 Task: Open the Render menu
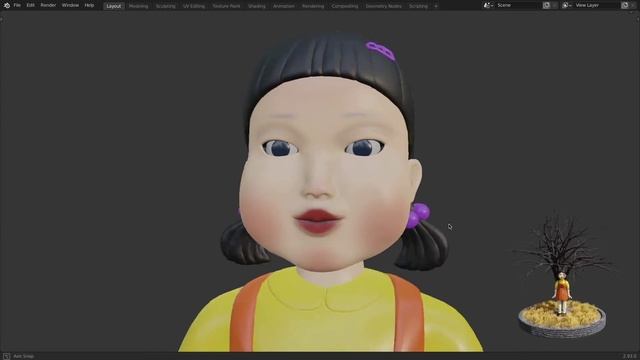tap(48, 5)
